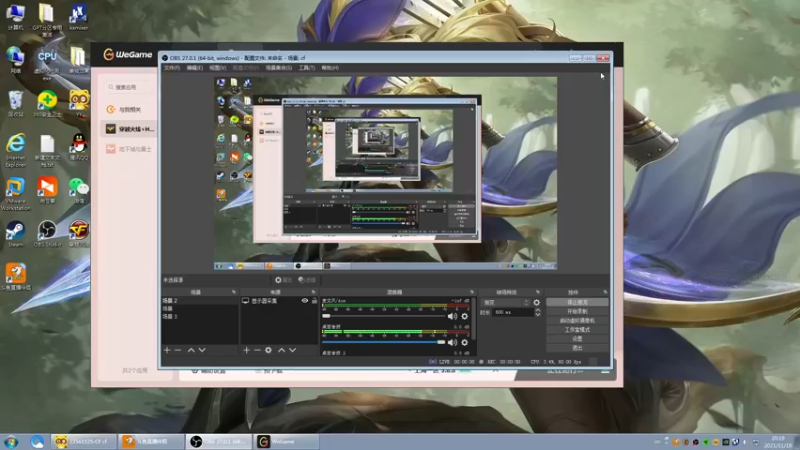Select the display capture source row
Screen dimensions: 800x450
pyautogui.click(x=279, y=301)
